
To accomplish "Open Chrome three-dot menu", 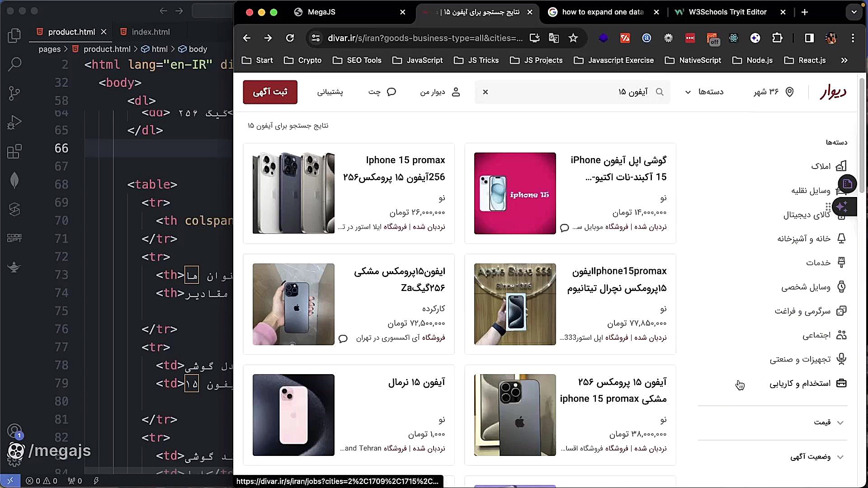I will pyautogui.click(x=853, y=38).
